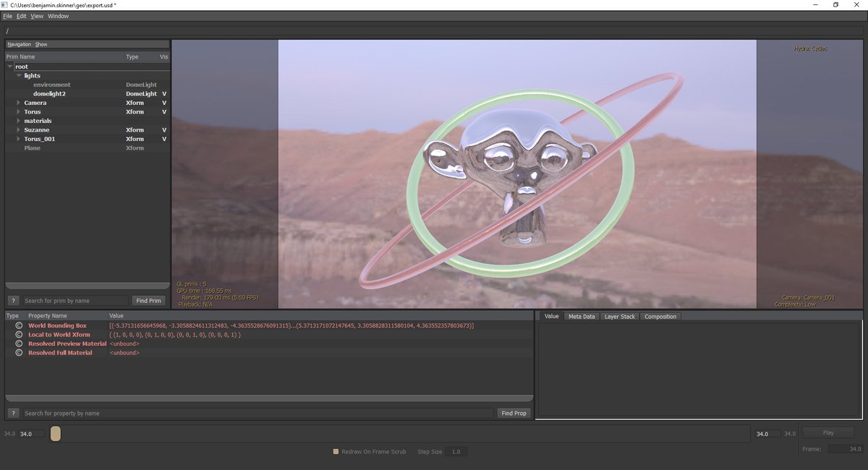Click the prim tree horizontal scrollbar
Screen dimensions: 868x470
click(x=88, y=286)
